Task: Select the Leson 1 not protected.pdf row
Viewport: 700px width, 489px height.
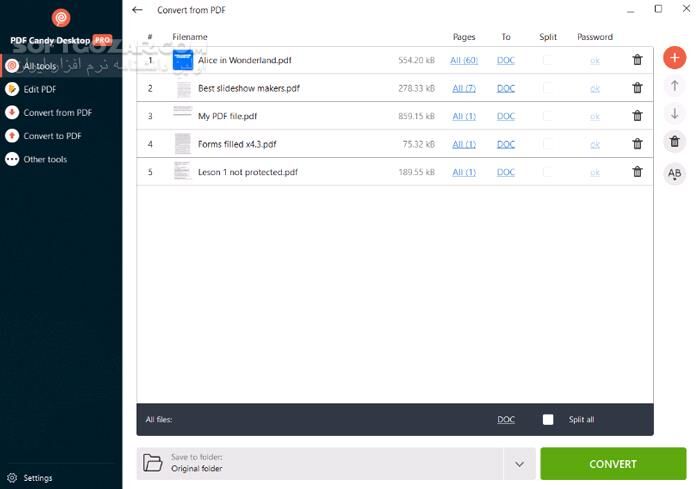Action: [x=300, y=172]
